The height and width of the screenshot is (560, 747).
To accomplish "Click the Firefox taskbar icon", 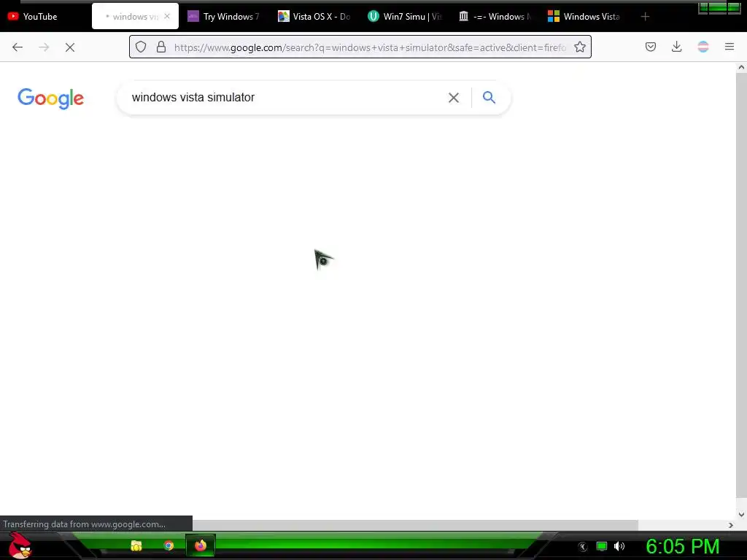I will (201, 545).
